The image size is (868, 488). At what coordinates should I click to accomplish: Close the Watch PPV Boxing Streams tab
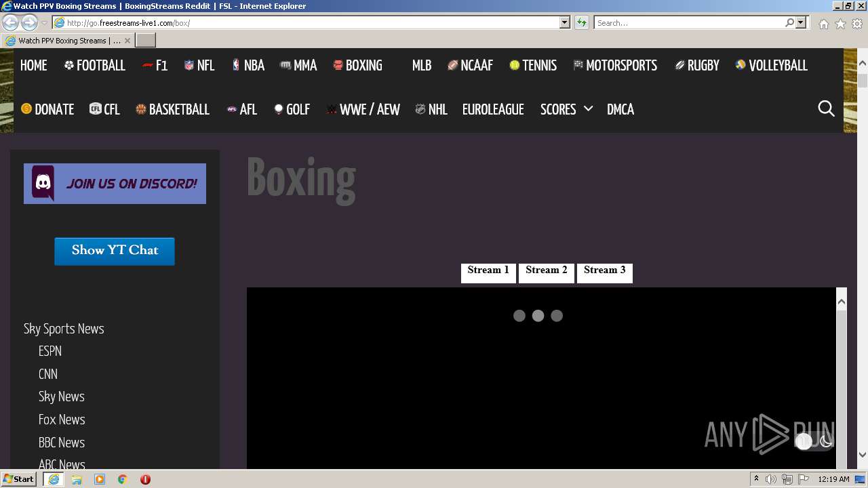[127, 41]
